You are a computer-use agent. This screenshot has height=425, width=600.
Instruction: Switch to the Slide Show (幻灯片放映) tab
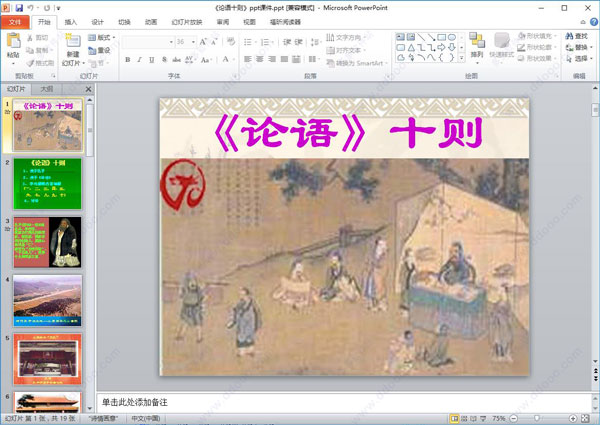[x=187, y=22]
